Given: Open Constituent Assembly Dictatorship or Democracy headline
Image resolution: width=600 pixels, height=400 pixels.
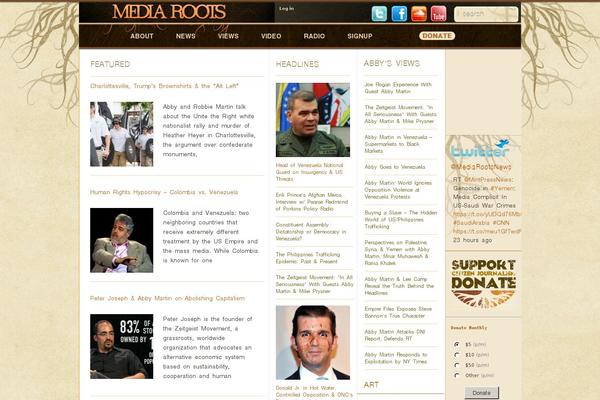Looking at the screenshot, I should [311, 232].
